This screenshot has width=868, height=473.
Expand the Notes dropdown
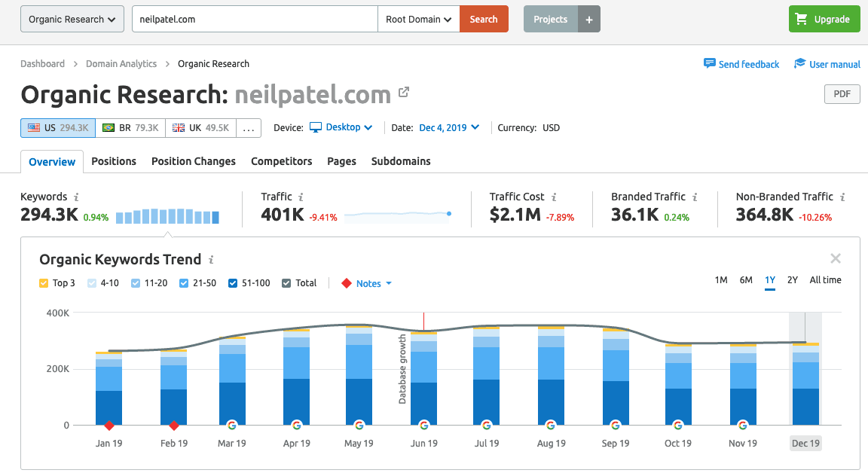[x=374, y=283]
